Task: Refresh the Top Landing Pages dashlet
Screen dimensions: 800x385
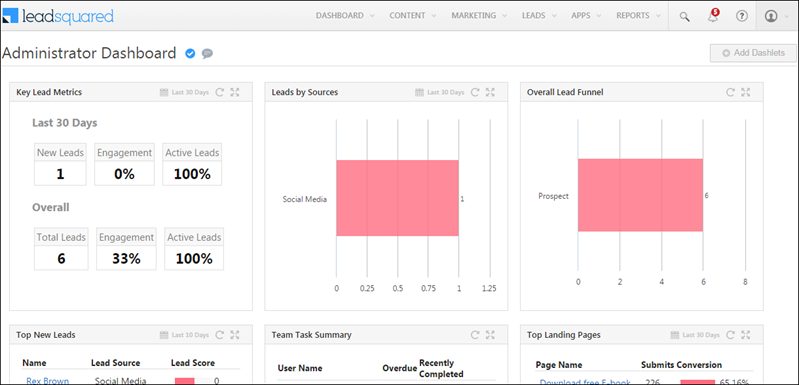Action: [x=731, y=335]
